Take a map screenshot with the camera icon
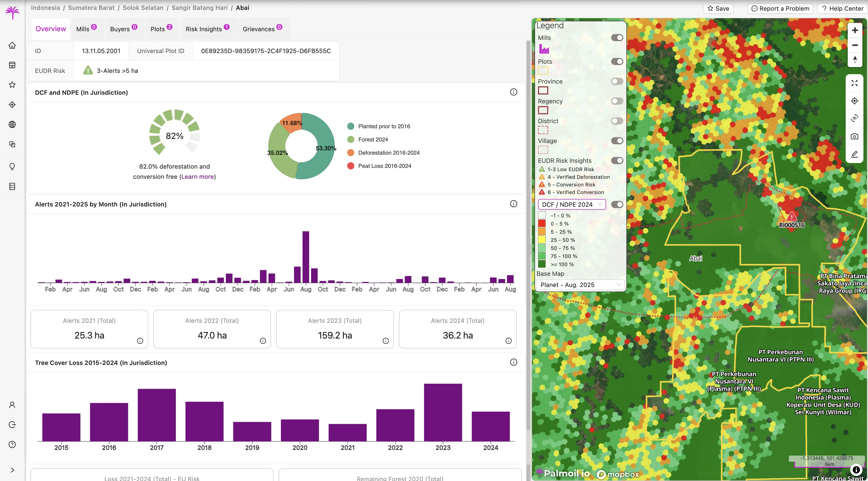Image resolution: width=868 pixels, height=481 pixels. (855, 136)
